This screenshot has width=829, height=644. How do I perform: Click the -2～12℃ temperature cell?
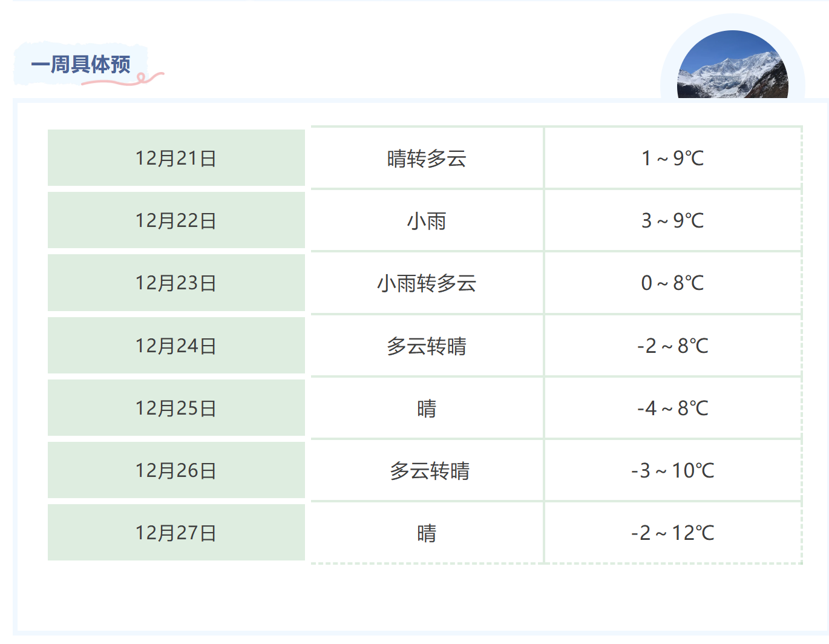pos(672,533)
